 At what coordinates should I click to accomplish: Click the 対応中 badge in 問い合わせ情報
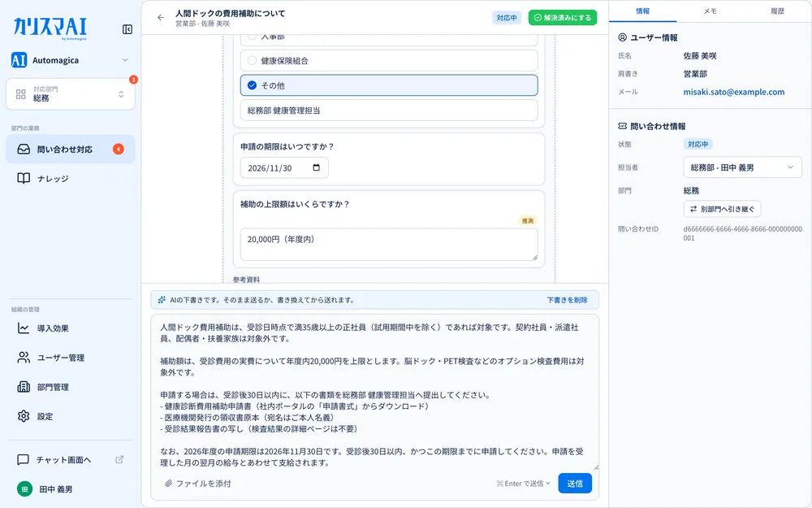pyautogui.click(x=698, y=144)
